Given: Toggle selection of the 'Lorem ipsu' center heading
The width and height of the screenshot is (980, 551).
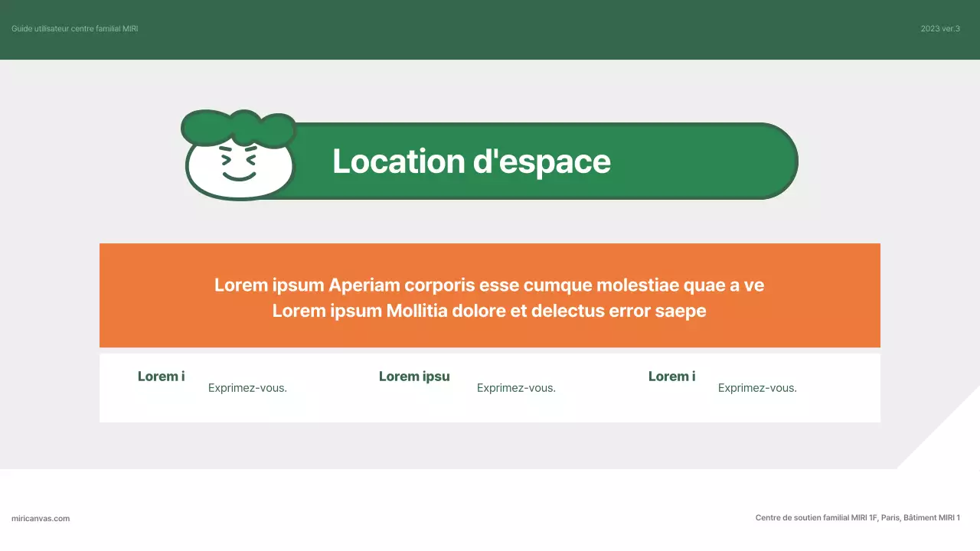Looking at the screenshot, I should click(414, 376).
